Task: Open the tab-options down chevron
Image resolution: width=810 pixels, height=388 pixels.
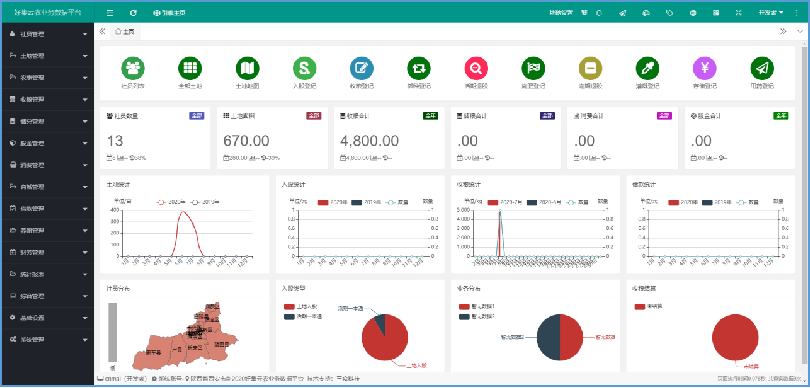Action: pyautogui.click(x=800, y=32)
